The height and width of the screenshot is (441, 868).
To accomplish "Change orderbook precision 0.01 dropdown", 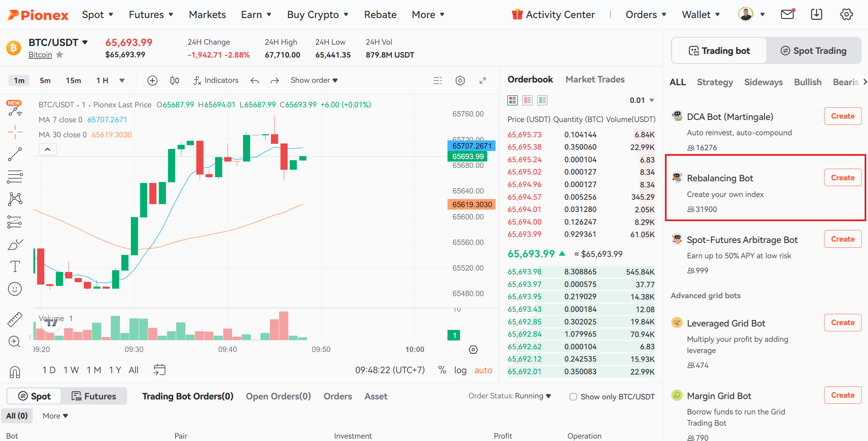I will (x=642, y=100).
